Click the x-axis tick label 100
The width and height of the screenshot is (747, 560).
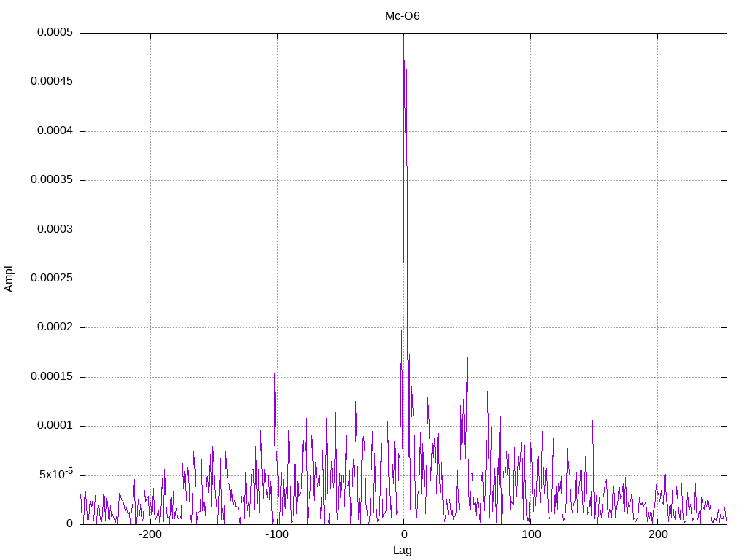pos(531,534)
